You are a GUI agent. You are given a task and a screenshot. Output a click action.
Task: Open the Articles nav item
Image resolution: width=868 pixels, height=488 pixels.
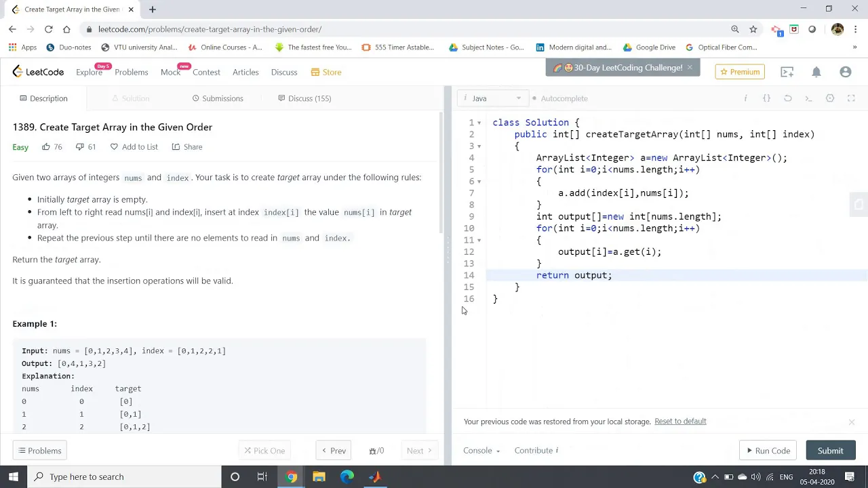[245, 72]
